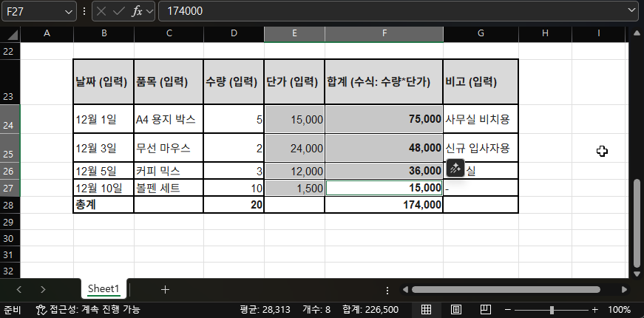Click the three-dot handle beside Name Box
The height and width of the screenshot is (318, 644).
click(x=84, y=11)
